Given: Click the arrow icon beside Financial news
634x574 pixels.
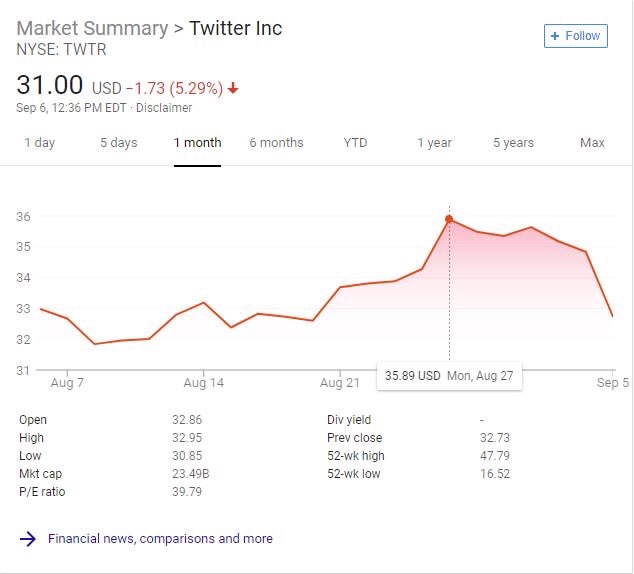Looking at the screenshot, I should pos(28,539).
